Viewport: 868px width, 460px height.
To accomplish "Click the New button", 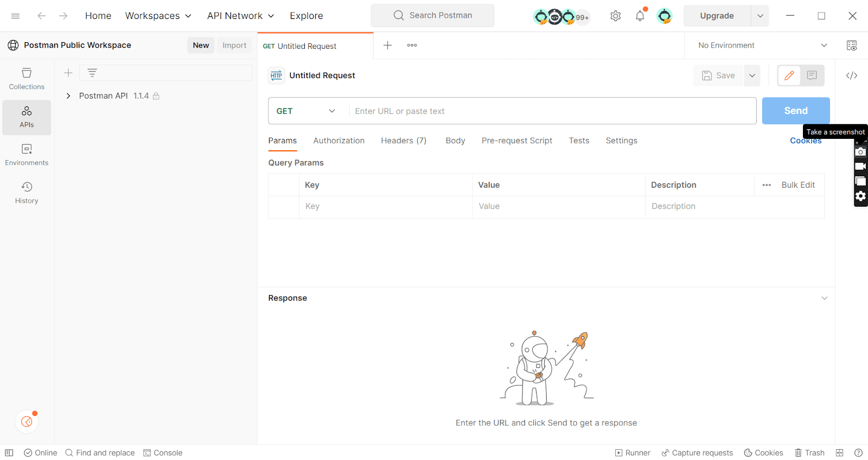I will click(x=201, y=46).
